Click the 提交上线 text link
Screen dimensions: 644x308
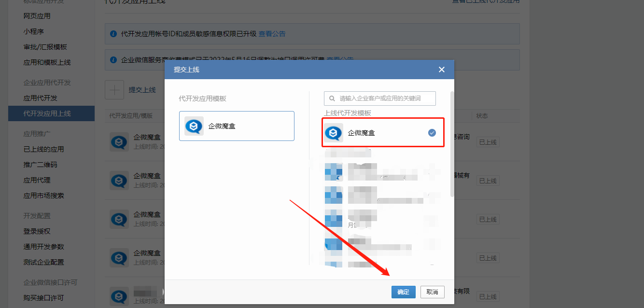pos(142,90)
